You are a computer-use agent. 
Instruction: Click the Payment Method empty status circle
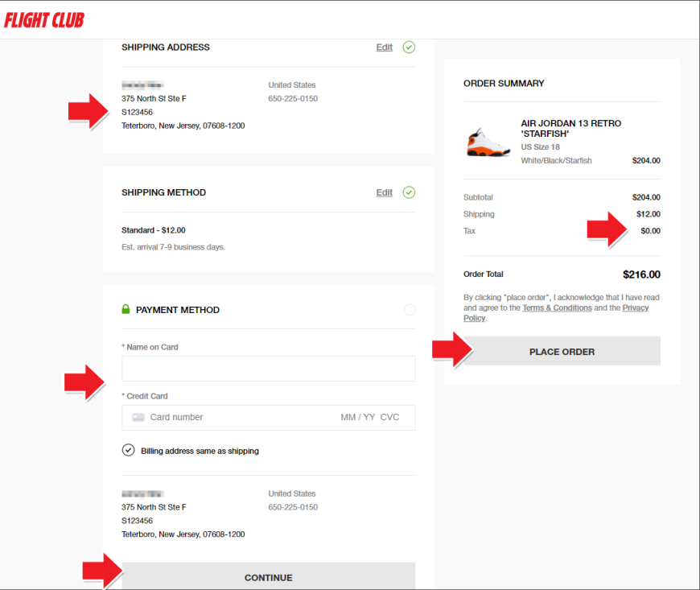pos(410,310)
